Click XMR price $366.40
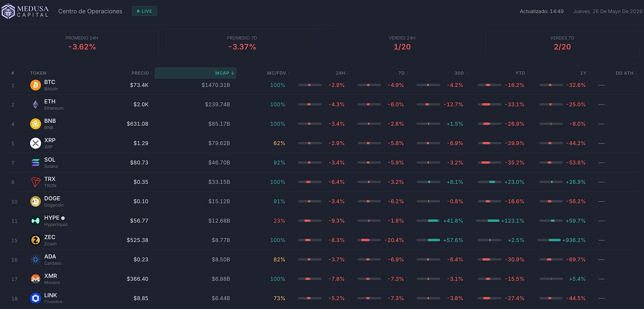Viewport: 644px width, 309px height. (137, 279)
